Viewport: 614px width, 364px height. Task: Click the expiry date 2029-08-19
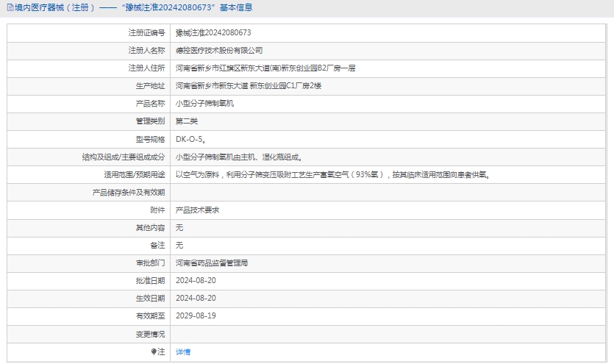coord(196,316)
